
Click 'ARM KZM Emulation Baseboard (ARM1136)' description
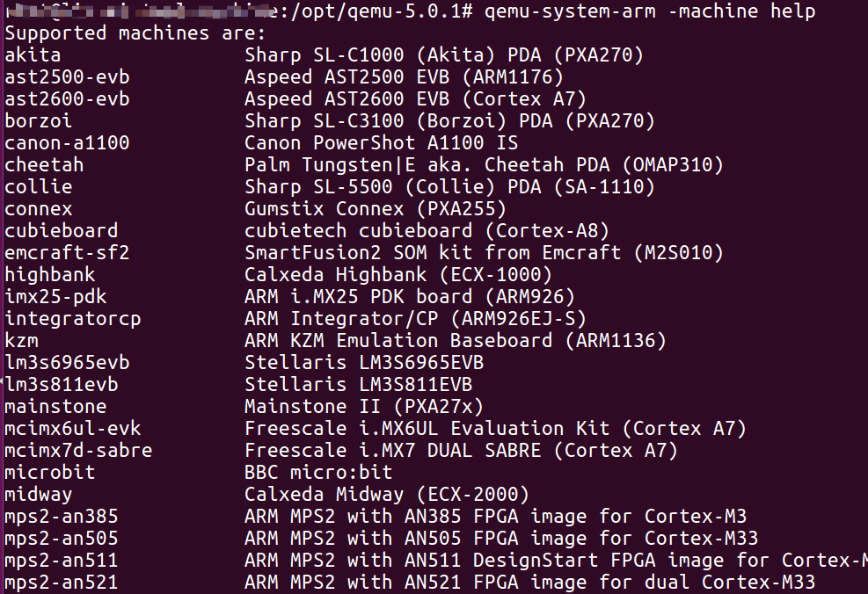coord(455,341)
